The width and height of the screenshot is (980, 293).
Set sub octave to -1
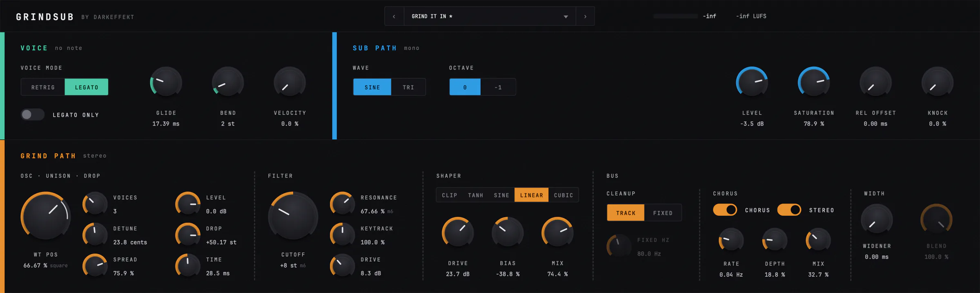[x=498, y=87]
